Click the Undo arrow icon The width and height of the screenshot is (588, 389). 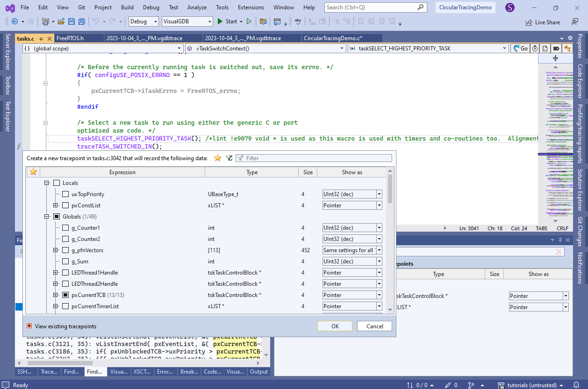pos(95,21)
